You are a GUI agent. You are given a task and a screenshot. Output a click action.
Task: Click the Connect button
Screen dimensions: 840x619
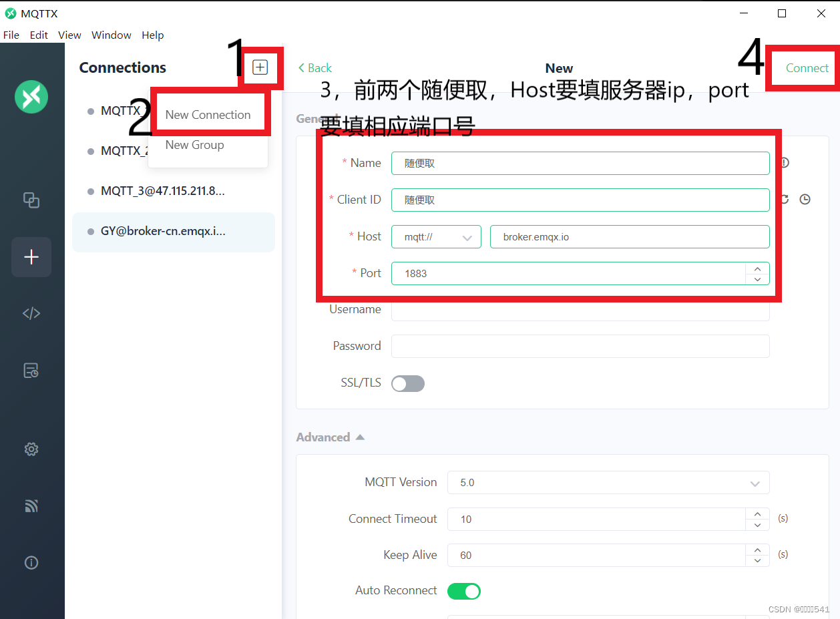coord(807,67)
